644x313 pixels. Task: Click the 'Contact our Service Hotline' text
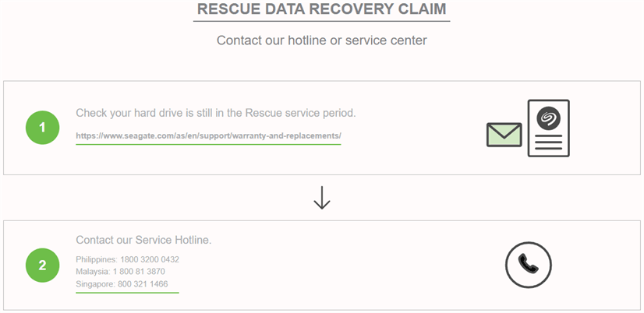(143, 240)
